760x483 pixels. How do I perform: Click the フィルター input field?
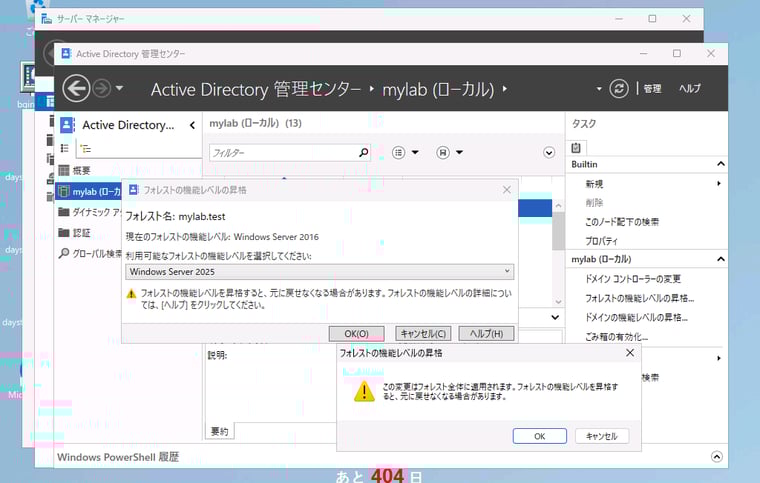284,152
